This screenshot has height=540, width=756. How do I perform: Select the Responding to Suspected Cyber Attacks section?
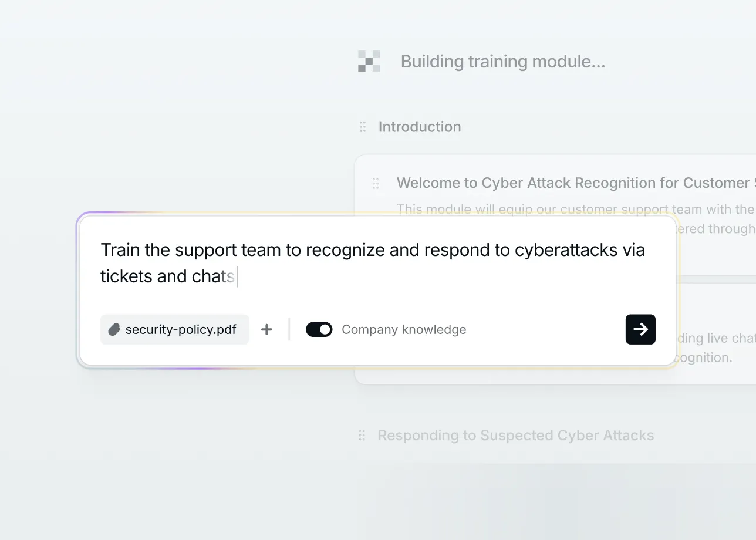click(x=515, y=436)
